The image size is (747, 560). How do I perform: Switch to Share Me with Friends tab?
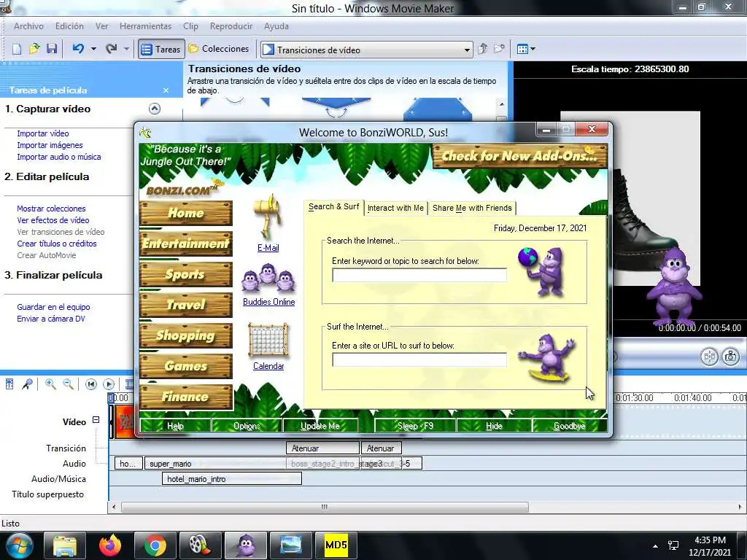point(472,208)
